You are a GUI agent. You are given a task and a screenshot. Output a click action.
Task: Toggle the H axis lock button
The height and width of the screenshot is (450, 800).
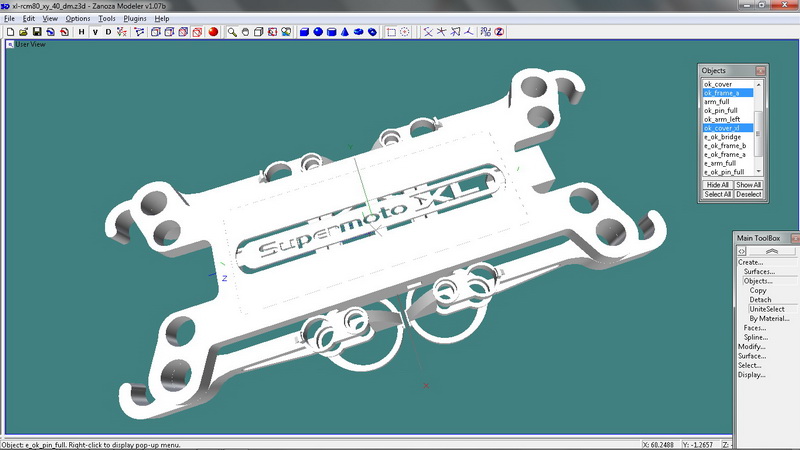click(81, 32)
